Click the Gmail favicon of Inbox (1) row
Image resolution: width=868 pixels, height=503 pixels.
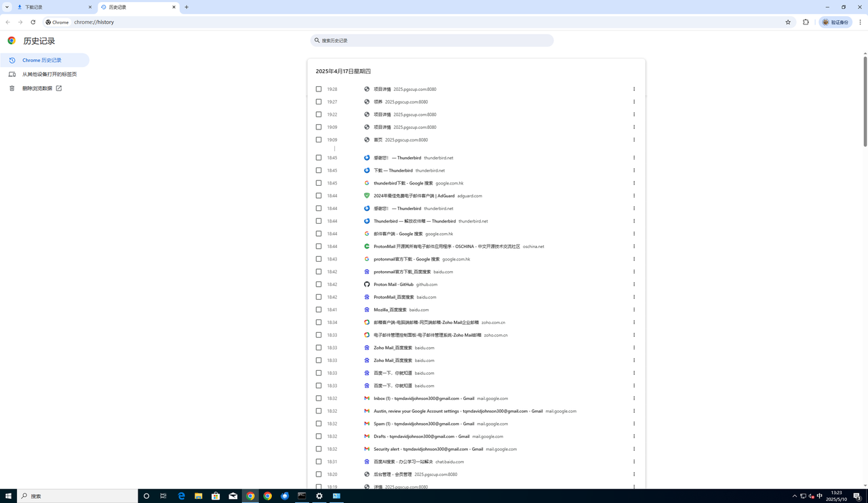[367, 399]
